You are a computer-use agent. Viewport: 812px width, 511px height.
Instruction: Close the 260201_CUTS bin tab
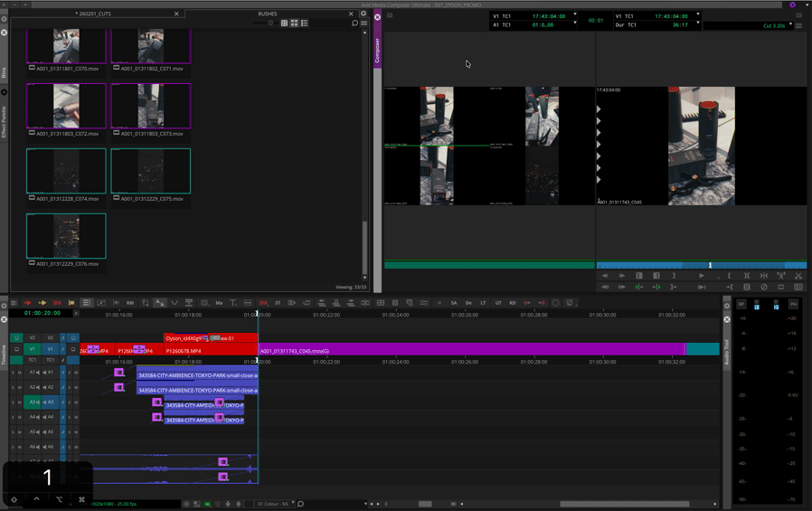point(176,14)
